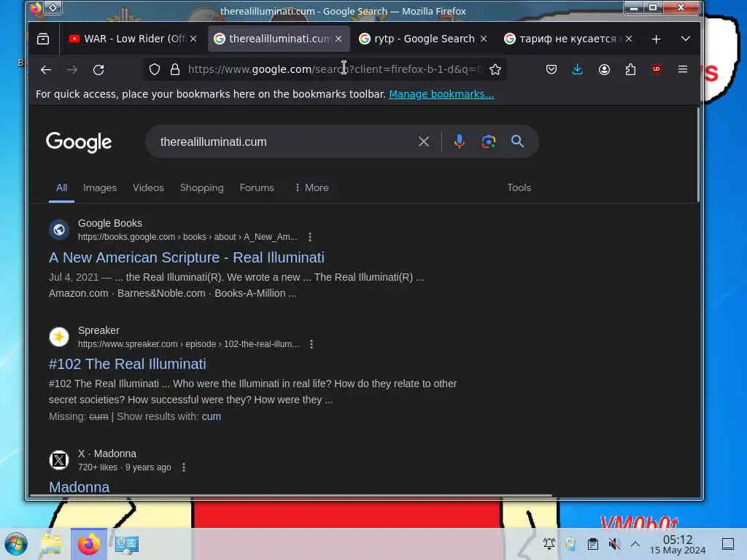Screen dimensions: 747x560
Task: Expand the list all tabs chevron
Action: (686, 39)
